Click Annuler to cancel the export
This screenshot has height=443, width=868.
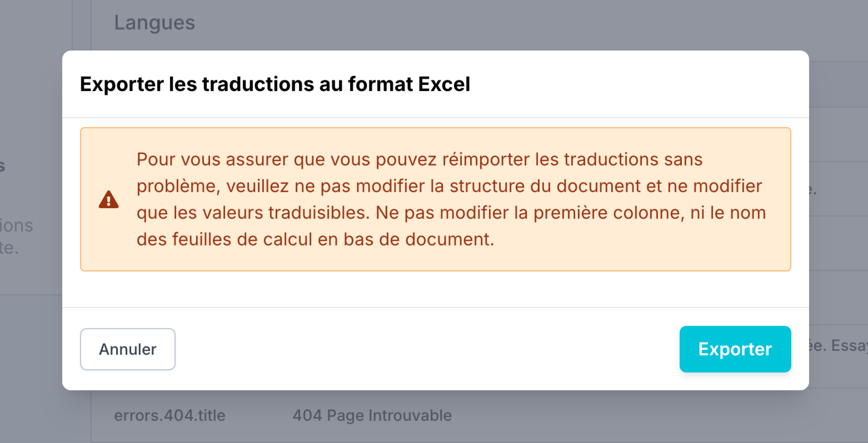[127, 349]
